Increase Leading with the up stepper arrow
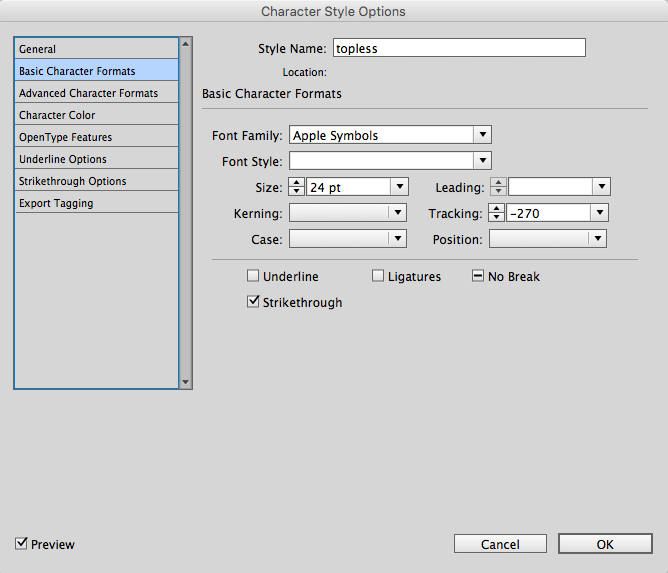Screen dimensions: 668x573 pos(498,182)
